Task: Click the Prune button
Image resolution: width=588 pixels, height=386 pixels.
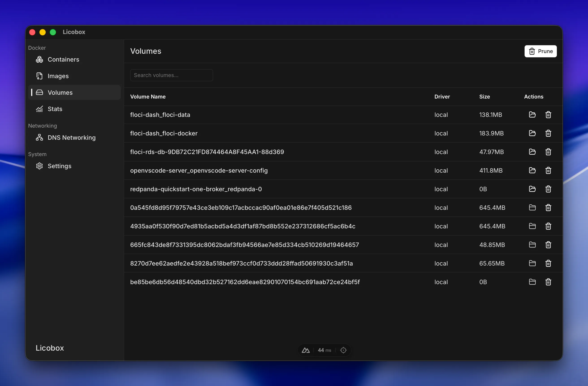Action: click(540, 51)
